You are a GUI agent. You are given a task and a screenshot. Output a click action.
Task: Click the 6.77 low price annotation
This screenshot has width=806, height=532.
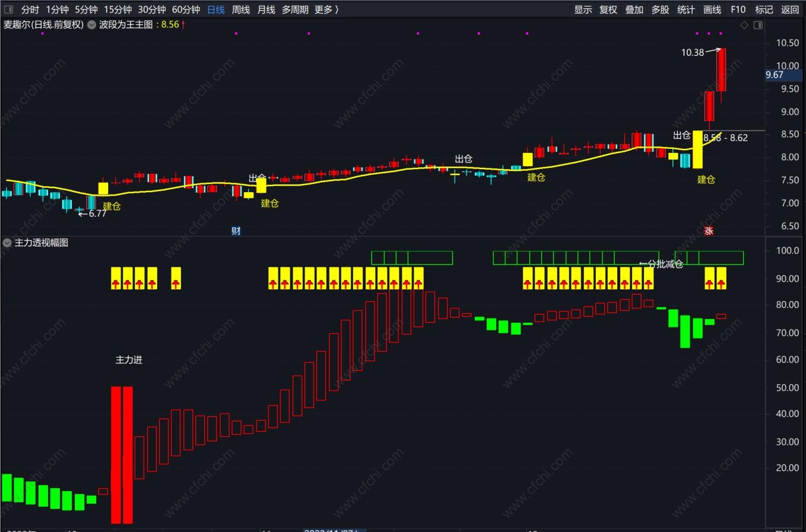pyautogui.click(x=97, y=214)
